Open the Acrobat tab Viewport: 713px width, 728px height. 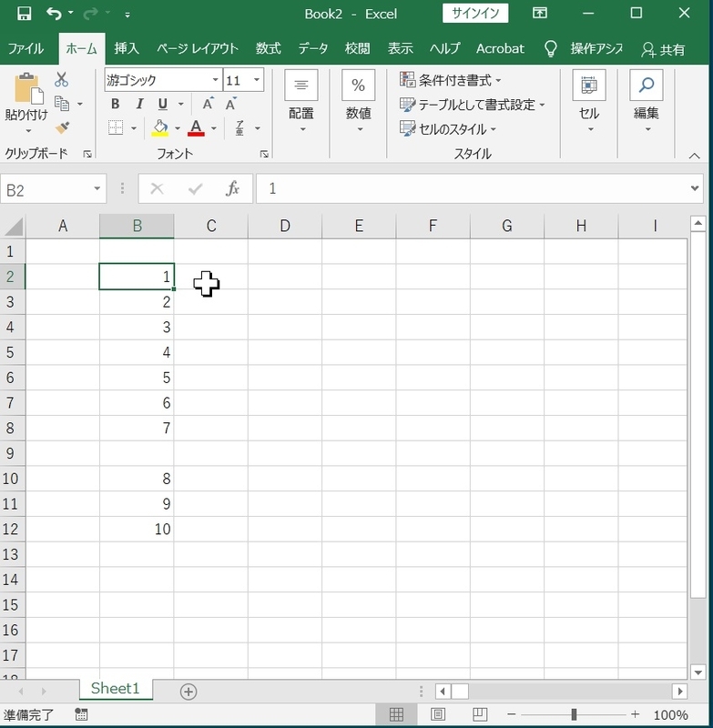click(500, 48)
